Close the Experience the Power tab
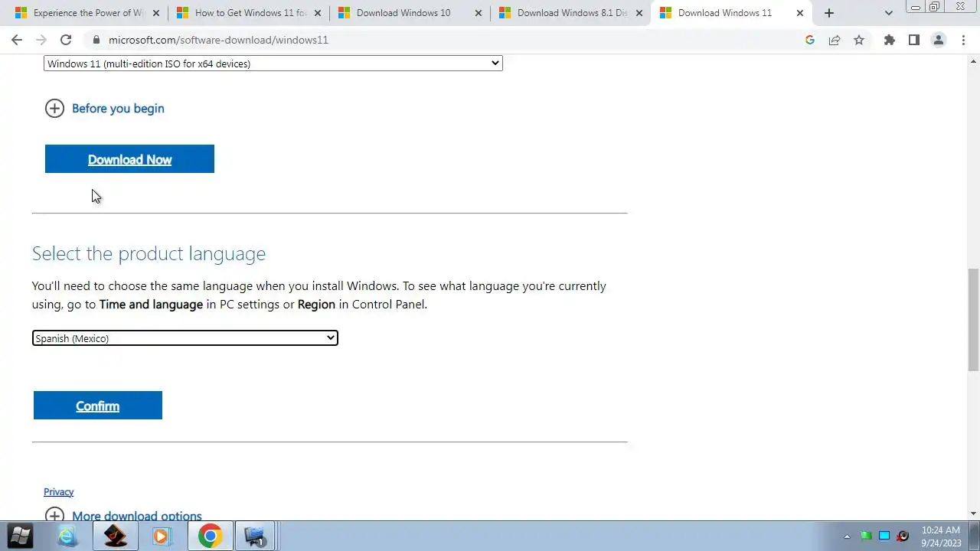The width and height of the screenshot is (980, 551). point(156,13)
